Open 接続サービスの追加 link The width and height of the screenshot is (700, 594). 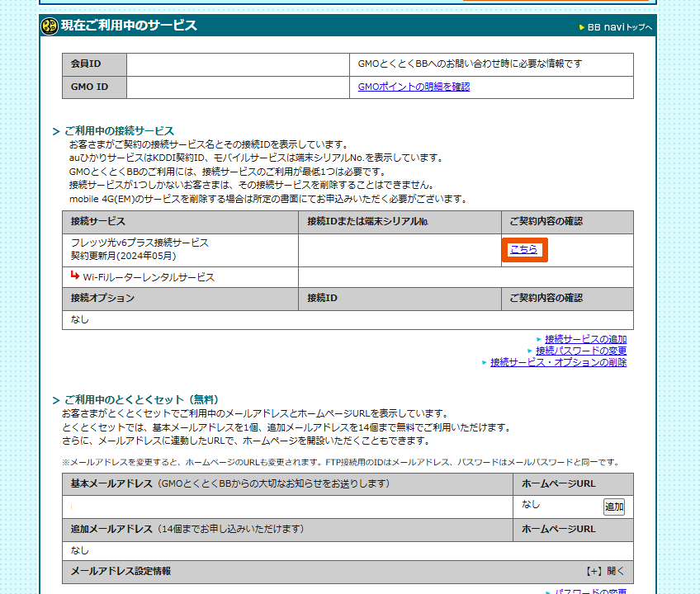tap(585, 339)
